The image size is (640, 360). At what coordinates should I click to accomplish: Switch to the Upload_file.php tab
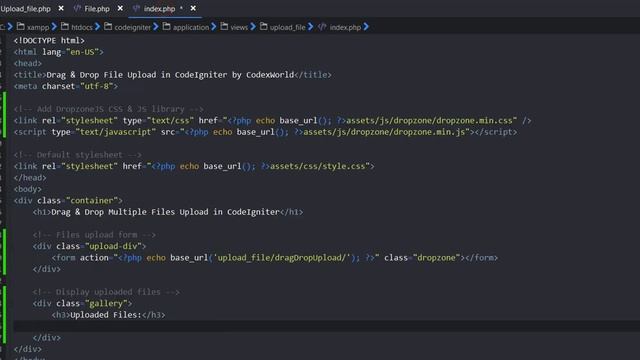click(x=25, y=9)
